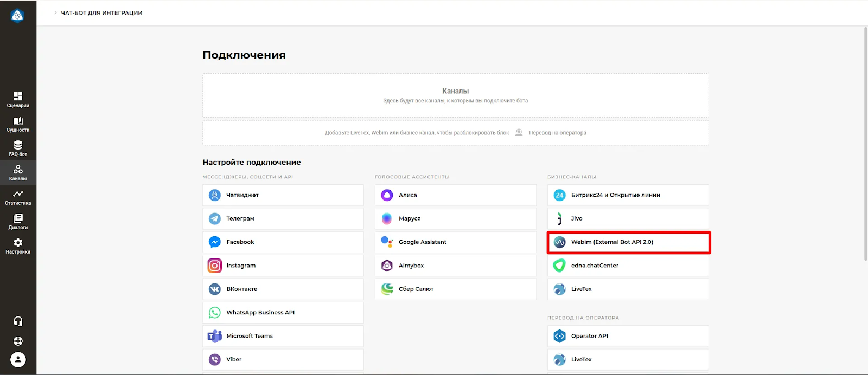Connect the Телеграм channel
868x375 pixels.
283,218
